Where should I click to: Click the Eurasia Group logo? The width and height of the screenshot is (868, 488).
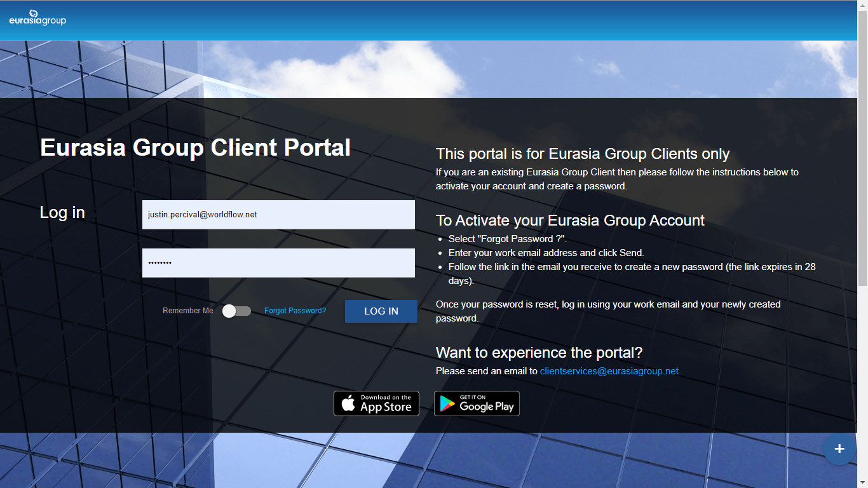pos(37,17)
